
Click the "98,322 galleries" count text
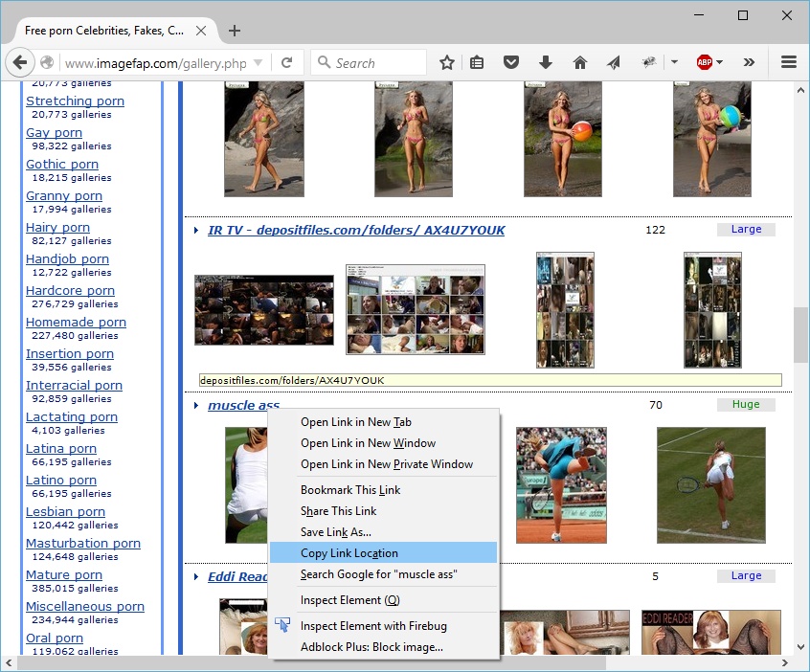click(71, 146)
